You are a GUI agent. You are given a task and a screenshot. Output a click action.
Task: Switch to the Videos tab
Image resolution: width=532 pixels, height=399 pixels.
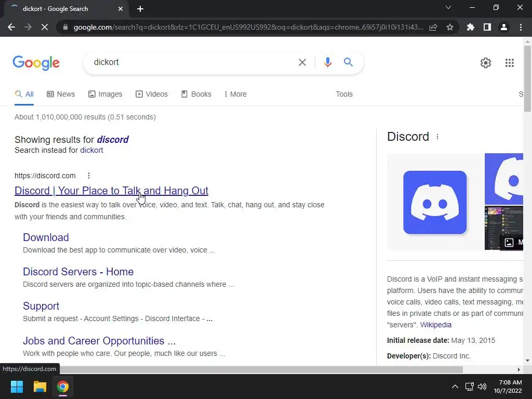[x=152, y=95]
